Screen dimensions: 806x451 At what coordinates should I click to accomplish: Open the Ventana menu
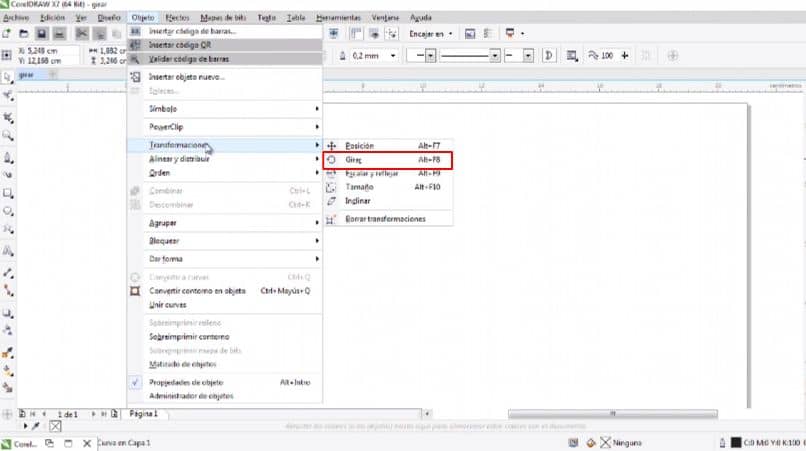point(385,17)
